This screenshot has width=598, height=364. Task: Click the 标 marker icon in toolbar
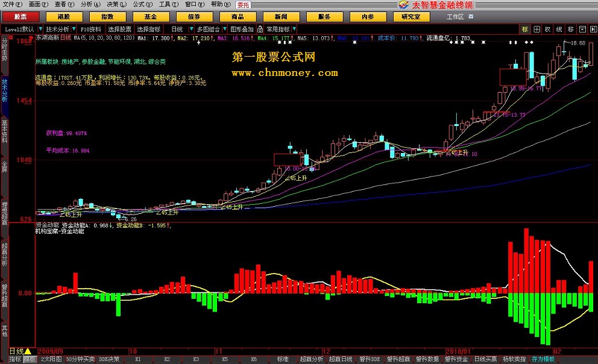click(525, 30)
